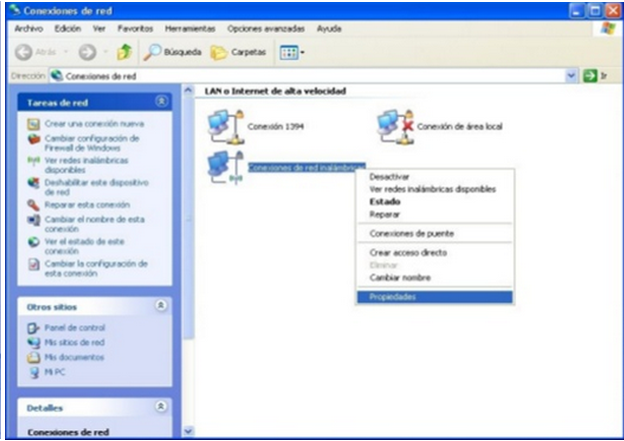Viewport: 624px width, 441px height.
Task: Click the Forward arrow toolbar icon
Action: tap(87, 52)
